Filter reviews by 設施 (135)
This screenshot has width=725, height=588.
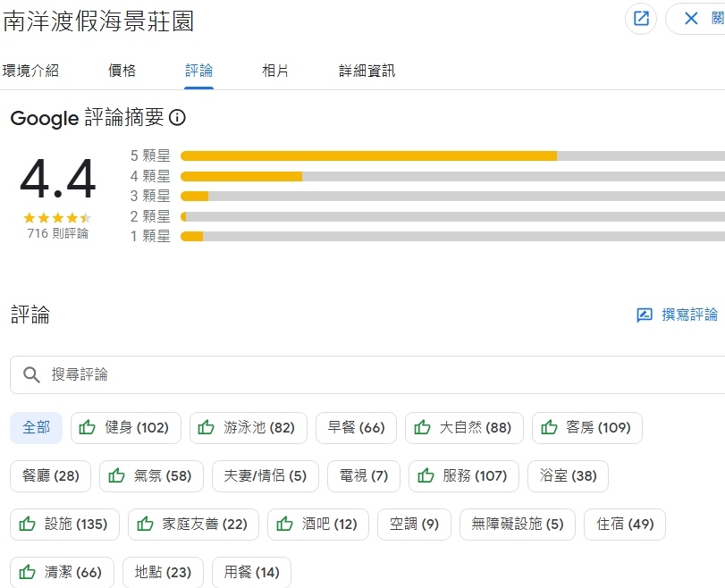(64, 525)
